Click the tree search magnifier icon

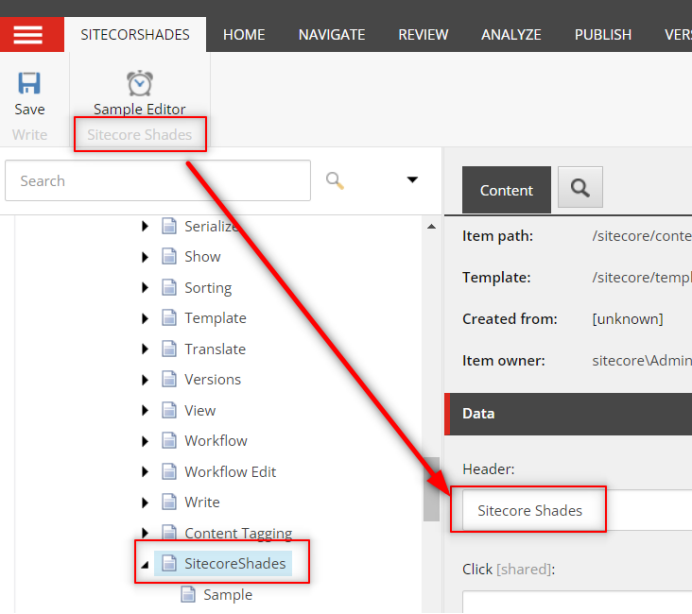[x=335, y=181]
